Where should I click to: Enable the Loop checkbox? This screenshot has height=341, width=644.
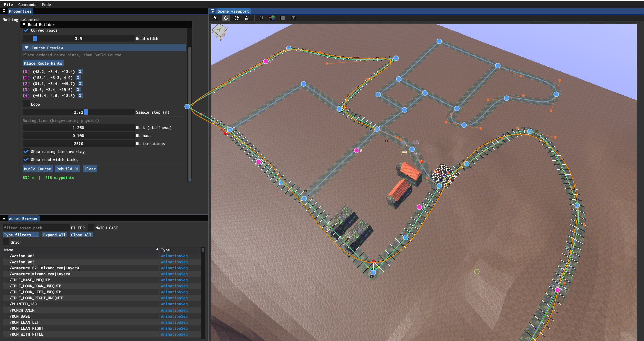[x=26, y=104]
